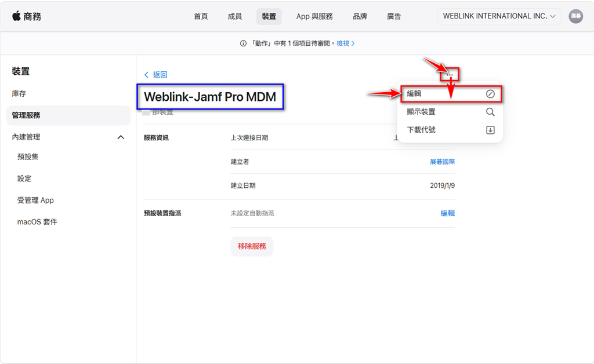Click the user account avatar
Screen dimensions: 594x364
coord(575,16)
